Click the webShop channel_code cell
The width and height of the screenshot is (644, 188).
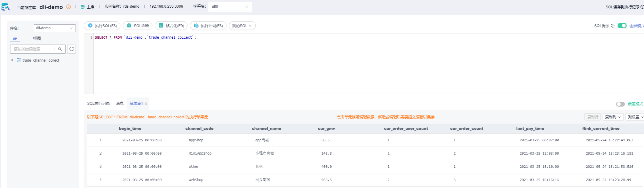tap(196, 180)
